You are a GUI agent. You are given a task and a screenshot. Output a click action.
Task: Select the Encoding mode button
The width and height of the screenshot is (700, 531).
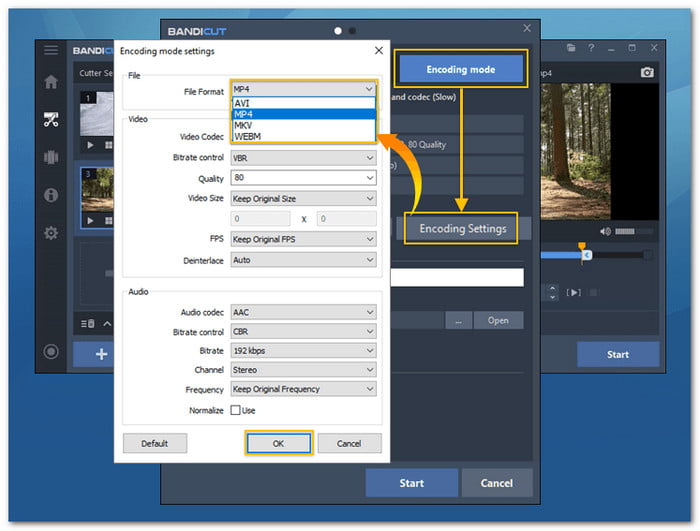tap(461, 69)
